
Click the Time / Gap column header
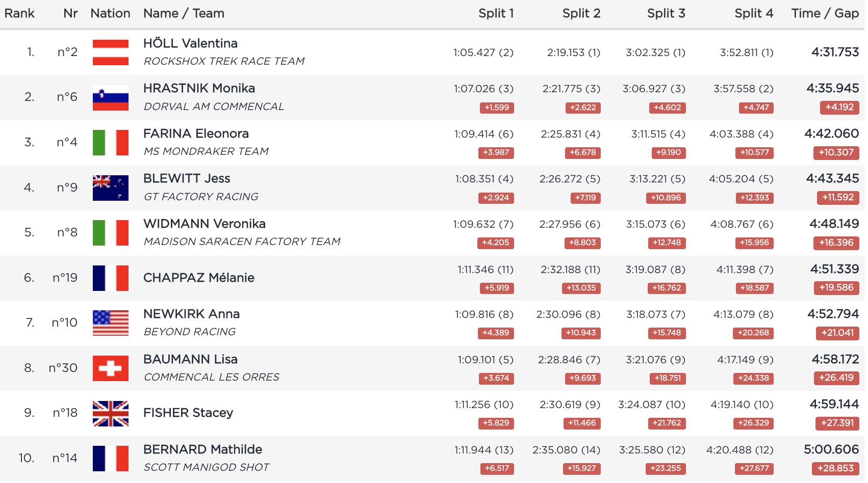(x=825, y=14)
